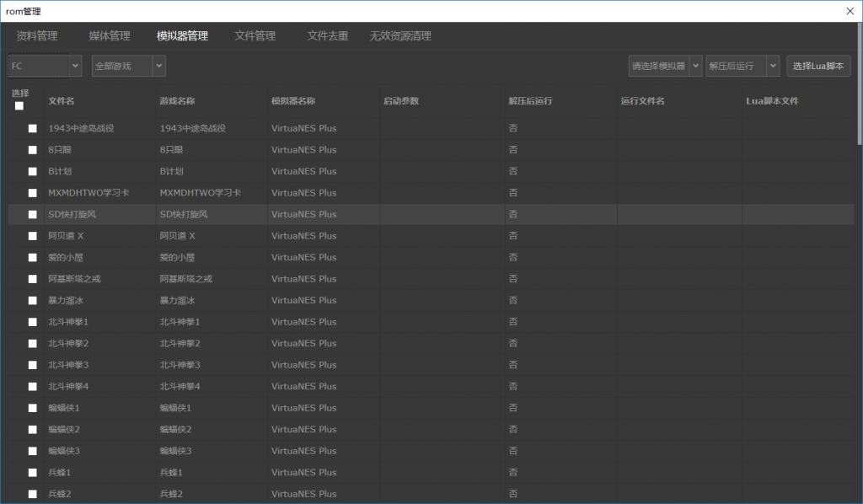863x504 pixels.
Task: Enable the checkbox for 蝙蝠侠1
Action: 33,408
